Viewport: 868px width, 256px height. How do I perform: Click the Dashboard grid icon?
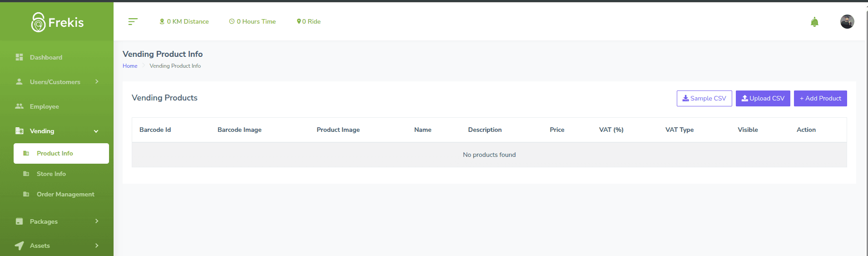(19, 57)
